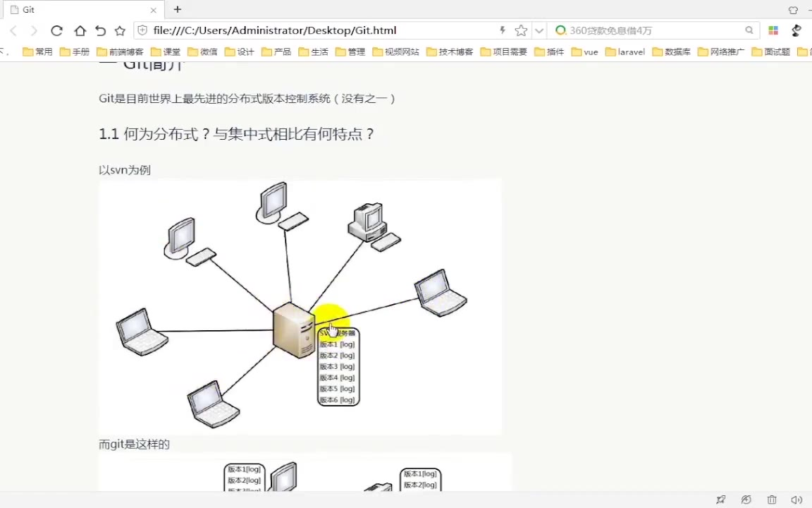Click the laptop left of the SVN server
This screenshot has width=812, height=508.
[x=142, y=332]
